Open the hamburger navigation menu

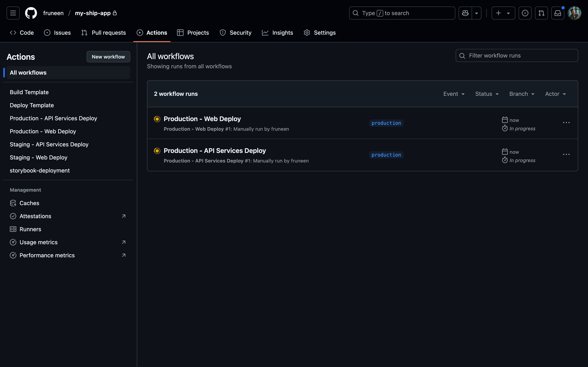tap(13, 13)
